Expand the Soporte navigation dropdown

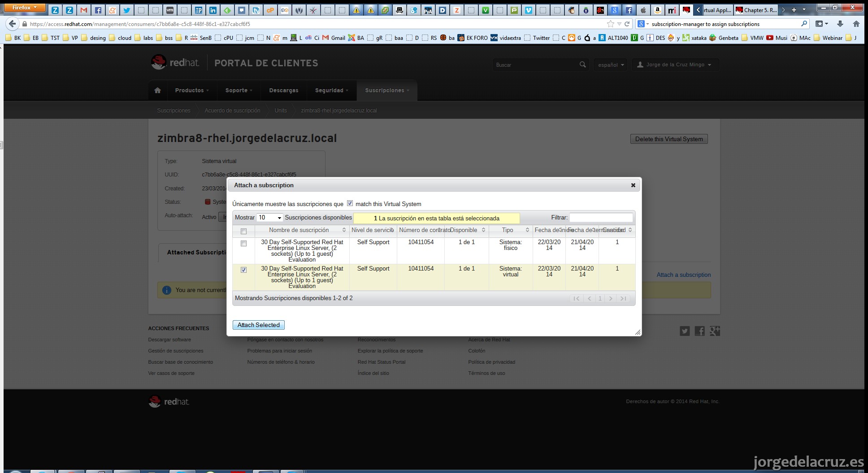pyautogui.click(x=239, y=90)
